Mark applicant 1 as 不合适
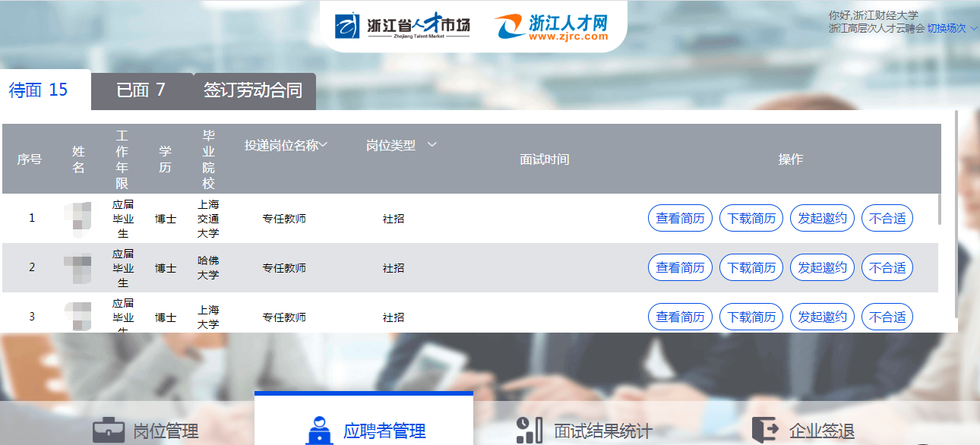 [887, 219]
